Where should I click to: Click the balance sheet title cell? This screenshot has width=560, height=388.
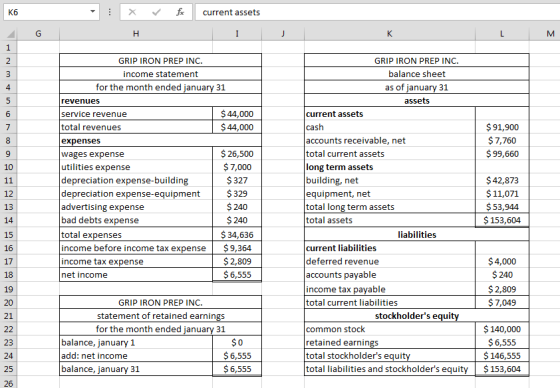coord(417,74)
